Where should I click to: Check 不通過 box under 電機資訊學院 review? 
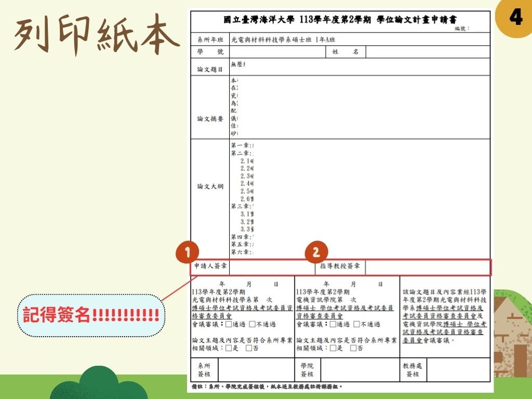356,324
